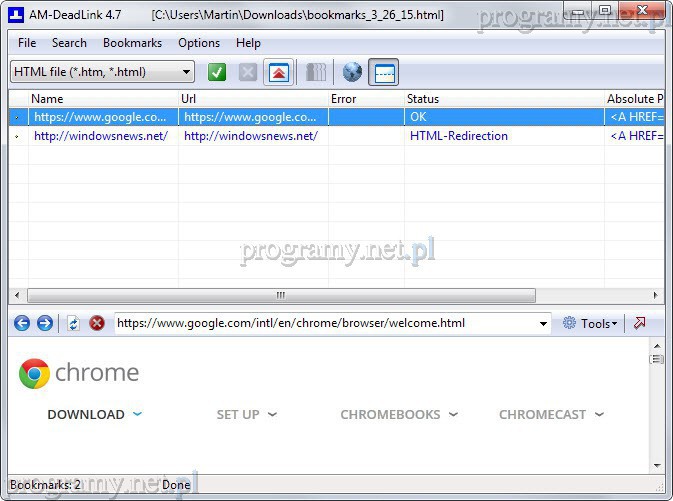Image resolution: width=673 pixels, height=501 pixels.
Task: Open the Options menu
Action: [199, 43]
